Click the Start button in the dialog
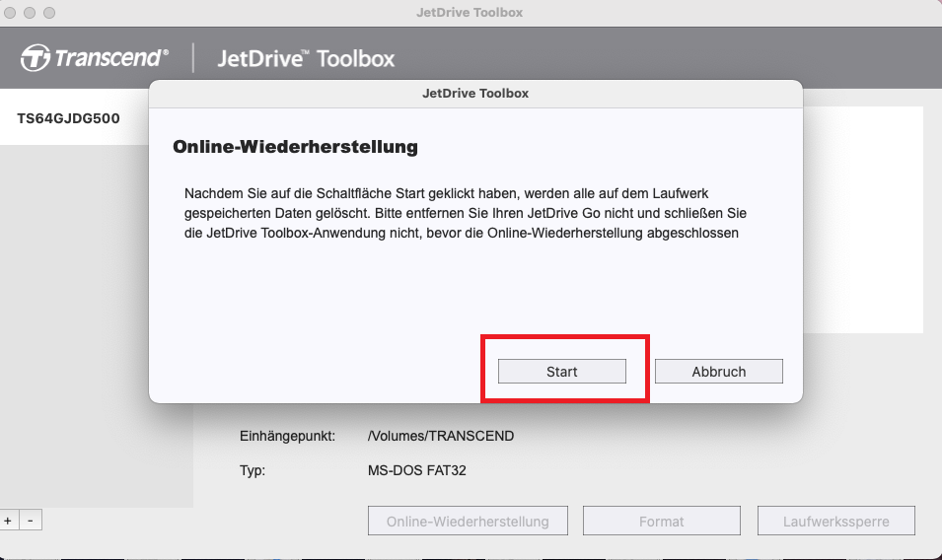 pos(561,371)
